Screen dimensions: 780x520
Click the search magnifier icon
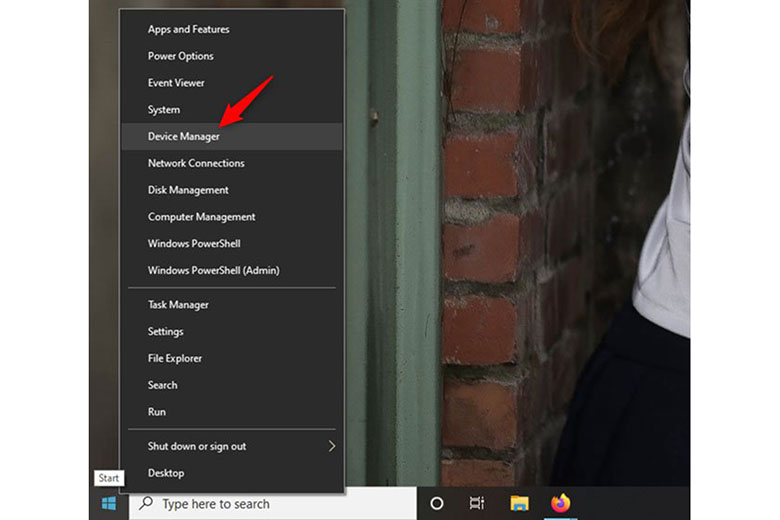147,504
